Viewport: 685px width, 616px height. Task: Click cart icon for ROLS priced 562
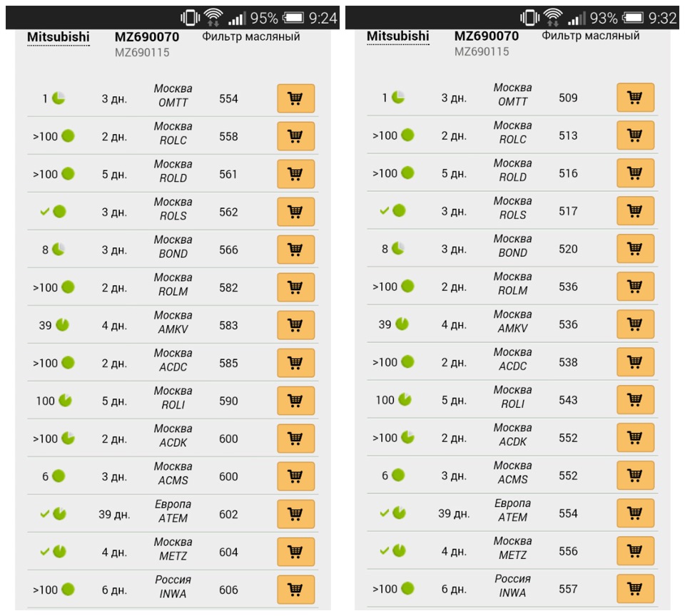tap(295, 212)
